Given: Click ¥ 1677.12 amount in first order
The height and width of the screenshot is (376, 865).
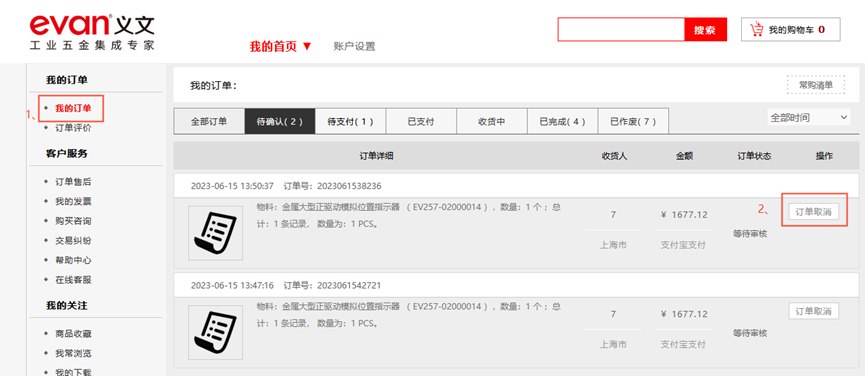Looking at the screenshot, I should tap(684, 215).
